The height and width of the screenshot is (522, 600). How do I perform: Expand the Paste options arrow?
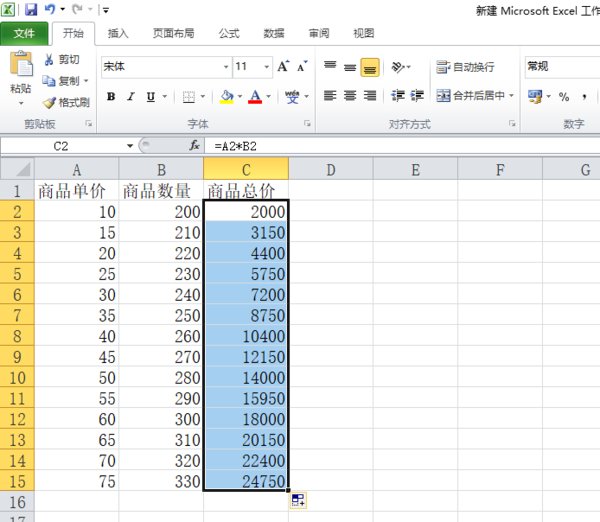coord(21,103)
